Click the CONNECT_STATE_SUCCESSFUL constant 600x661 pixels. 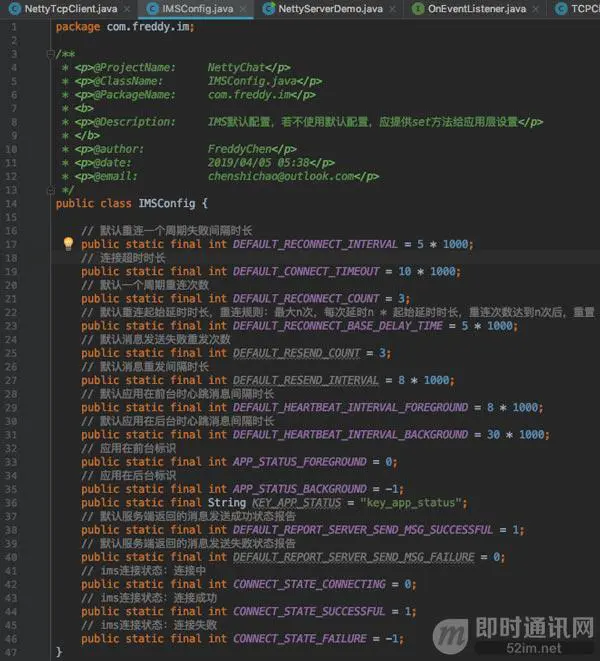pos(309,611)
